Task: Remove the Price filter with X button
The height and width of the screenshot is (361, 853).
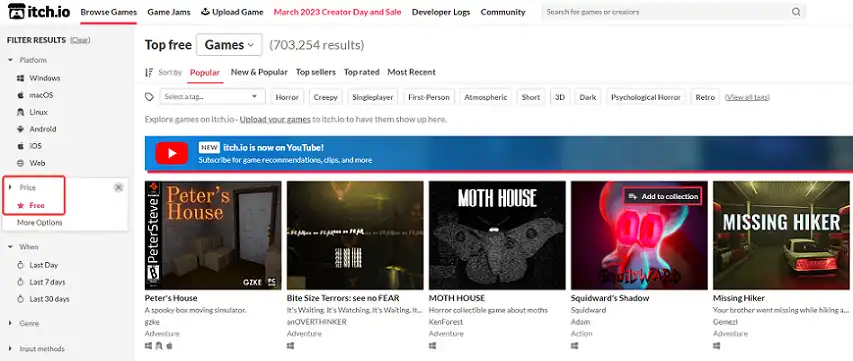Action: pos(119,188)
